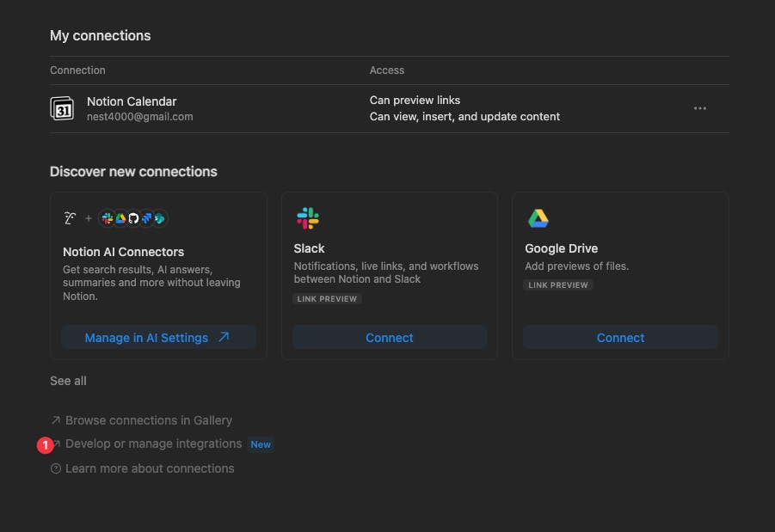Click the connector app icons cluster
Image resolution: width=775 pixels, height=532 pixels.
[x=132, y=218]
